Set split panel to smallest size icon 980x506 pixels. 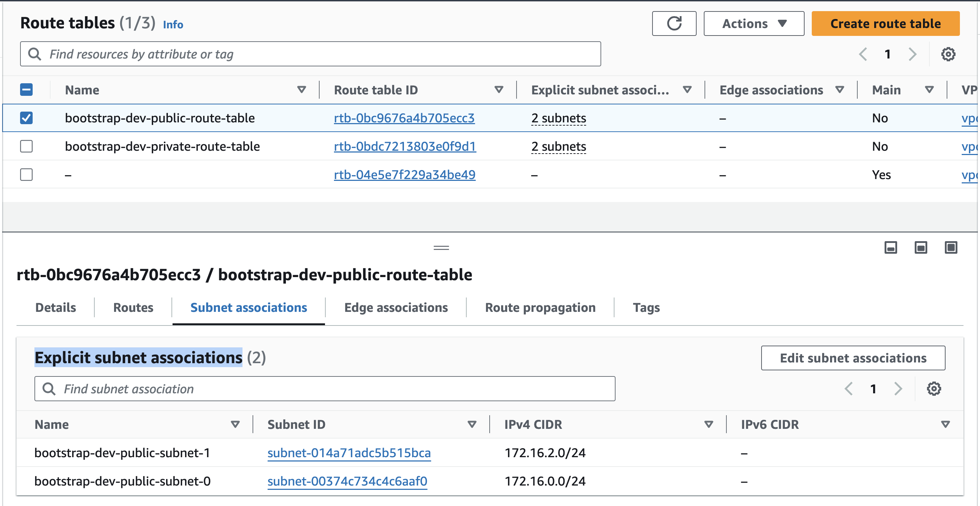tap(890, 248)
